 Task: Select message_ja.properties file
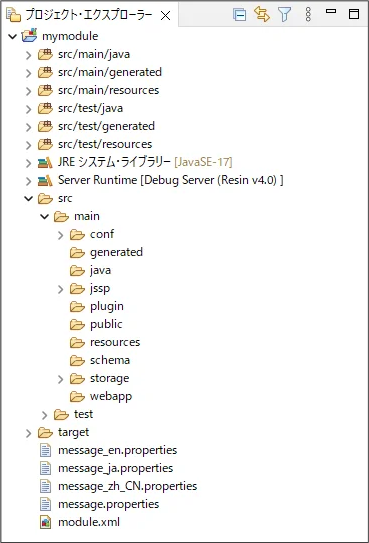107,468
